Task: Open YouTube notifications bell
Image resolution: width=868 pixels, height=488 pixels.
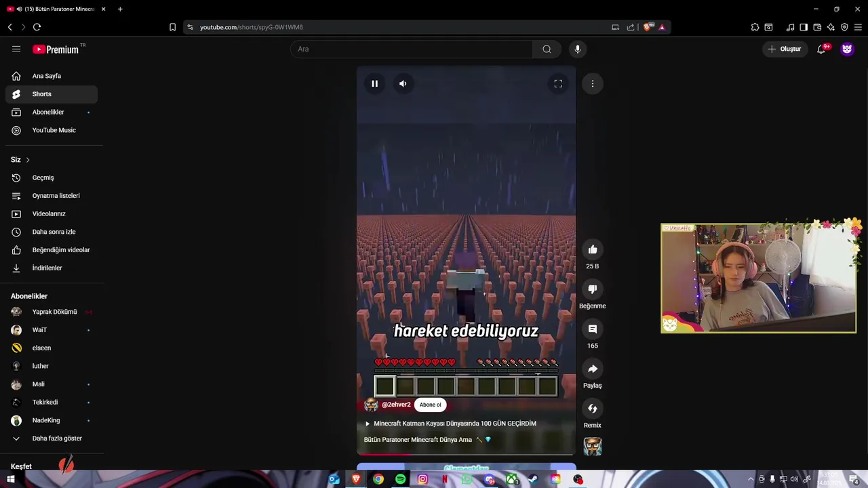Action: coord(821,49)
